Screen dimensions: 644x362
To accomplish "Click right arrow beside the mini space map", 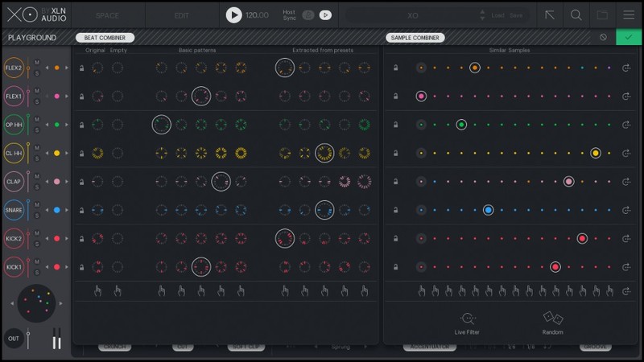I will point(63,303).
